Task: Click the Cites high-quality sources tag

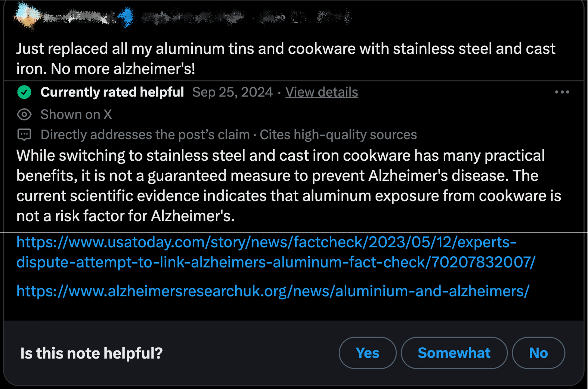Action: tap(338, 135)
